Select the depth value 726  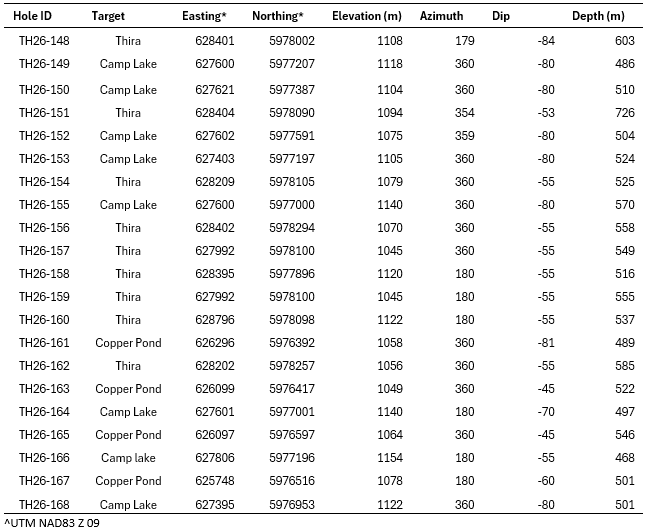click(625, 113)
